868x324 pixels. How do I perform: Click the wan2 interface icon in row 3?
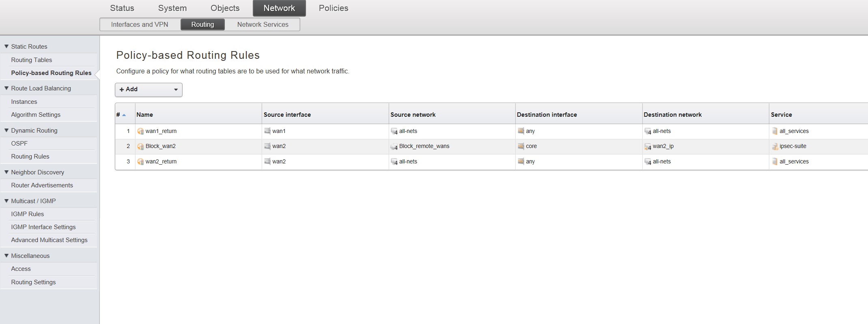point(267,161)
